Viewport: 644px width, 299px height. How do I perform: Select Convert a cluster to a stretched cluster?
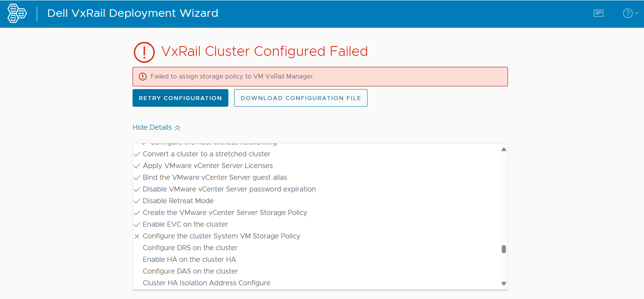coord(206,154)
